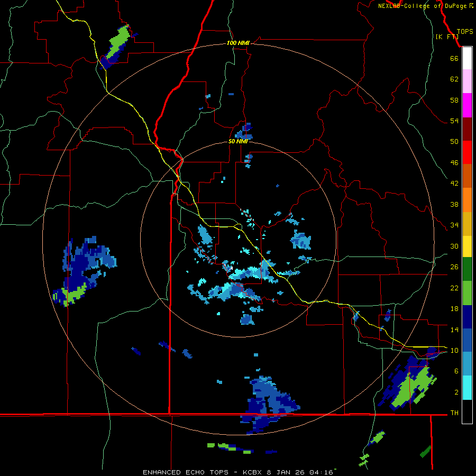Click the '54' legend value
This screenshot has width=476, height=476.
pyautogui.click(x=454, y=121)
